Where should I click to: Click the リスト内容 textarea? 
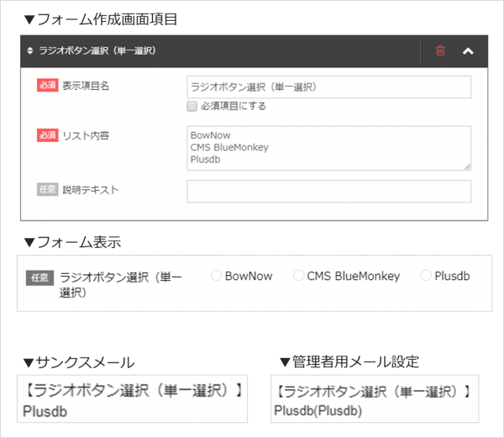pyautogui.click(x=328, y=148)
